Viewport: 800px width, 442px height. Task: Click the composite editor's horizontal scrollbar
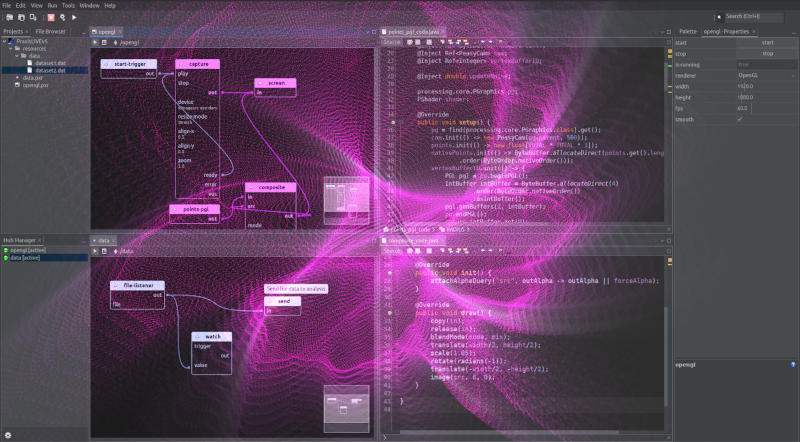click(510, 433)
